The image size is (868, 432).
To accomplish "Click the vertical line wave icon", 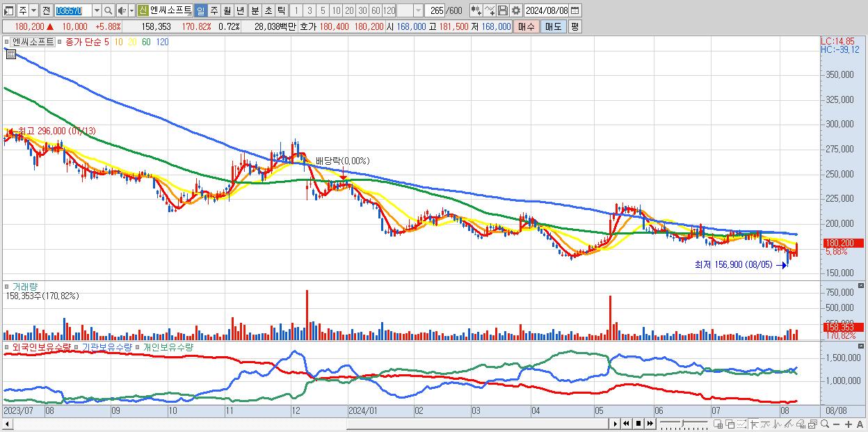I will pos(778,424).
